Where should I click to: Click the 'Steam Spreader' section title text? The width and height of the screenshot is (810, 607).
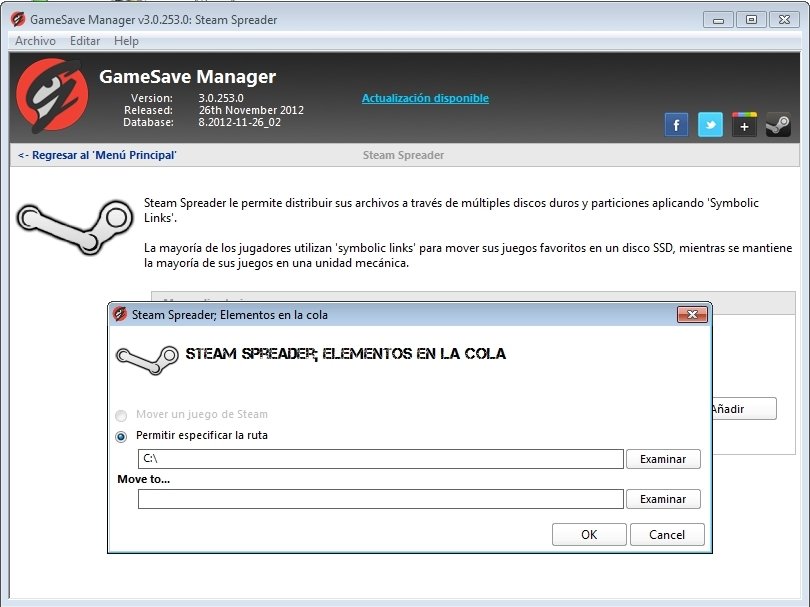[x=403, y=155]
